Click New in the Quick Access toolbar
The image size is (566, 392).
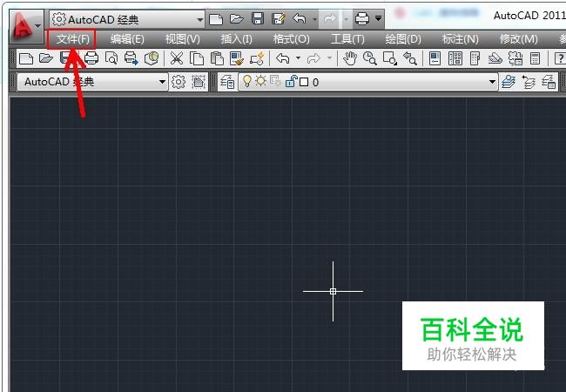point(216,19)
